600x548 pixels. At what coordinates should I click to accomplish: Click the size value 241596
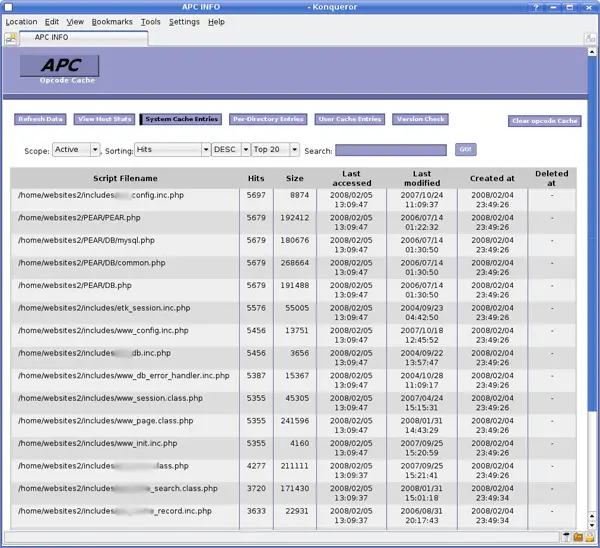[x=295, y=421]
